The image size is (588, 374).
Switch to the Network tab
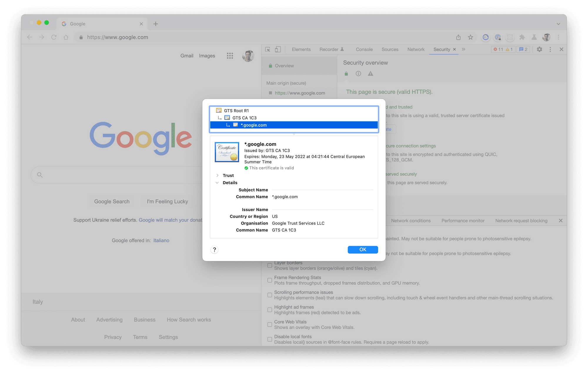(416, 49)
